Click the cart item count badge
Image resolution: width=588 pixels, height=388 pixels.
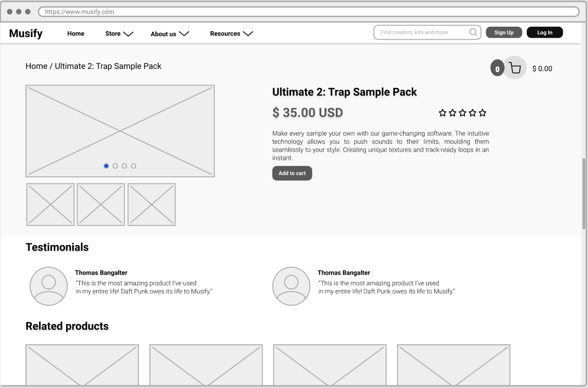[x=497, y=68]
